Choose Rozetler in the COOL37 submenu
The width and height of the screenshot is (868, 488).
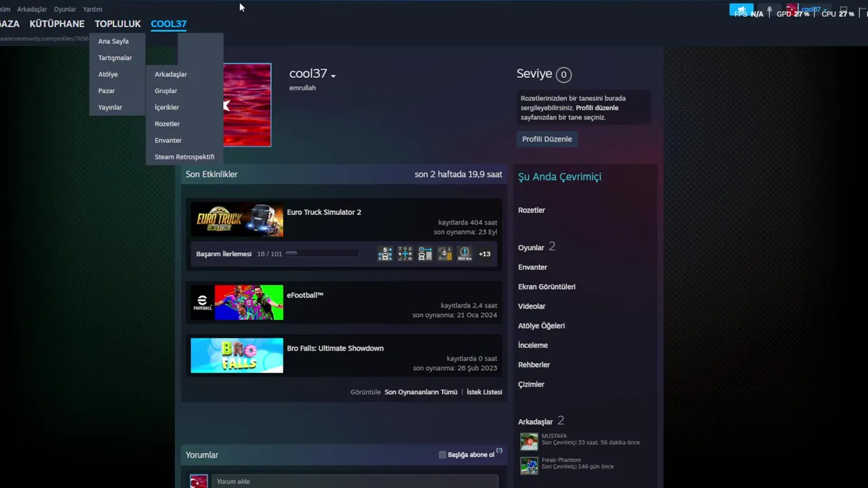pos(167,124)
